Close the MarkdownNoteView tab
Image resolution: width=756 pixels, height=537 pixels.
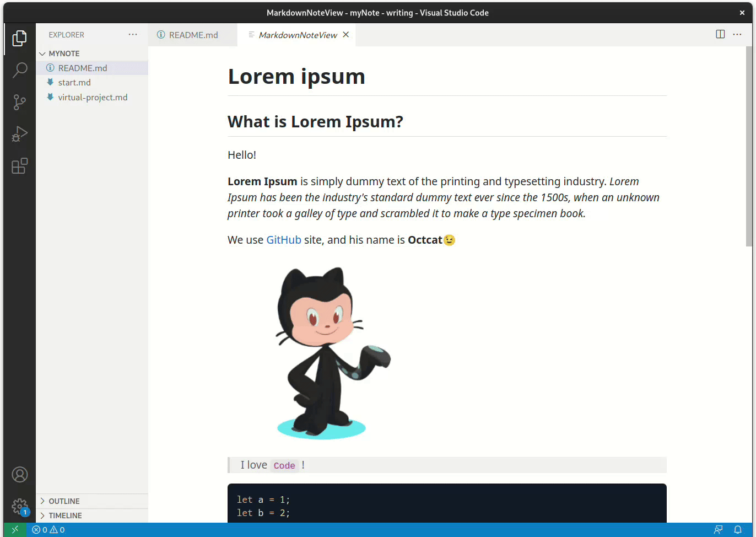coord(346,35)
